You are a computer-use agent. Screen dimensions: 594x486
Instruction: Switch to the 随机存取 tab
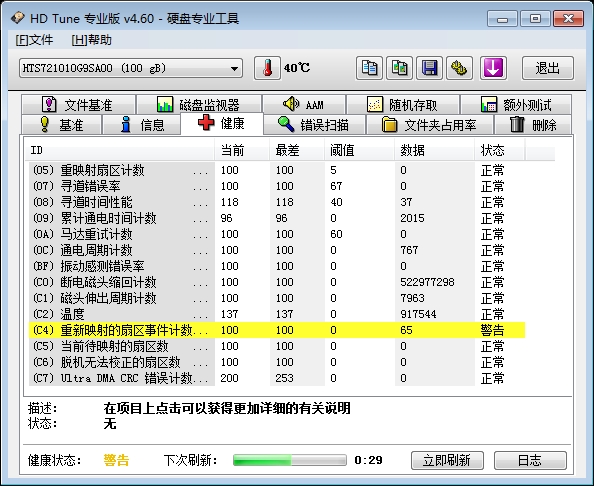point(403,105)
